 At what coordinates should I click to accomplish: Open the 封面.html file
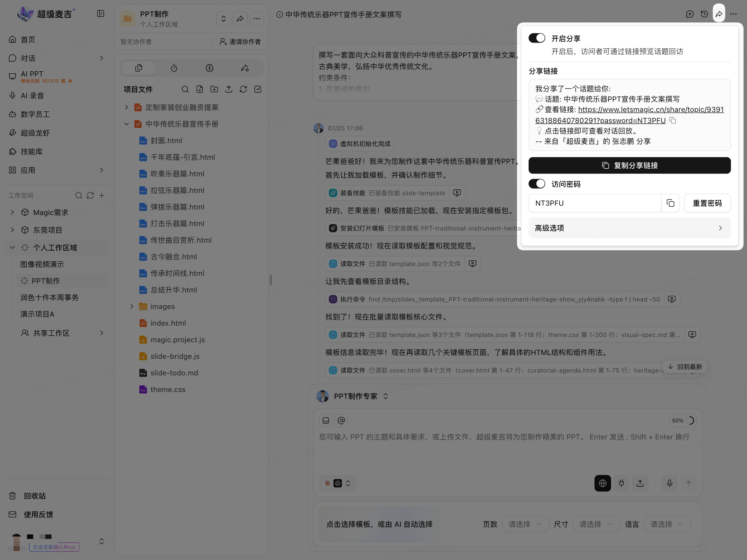pos(166,141)
